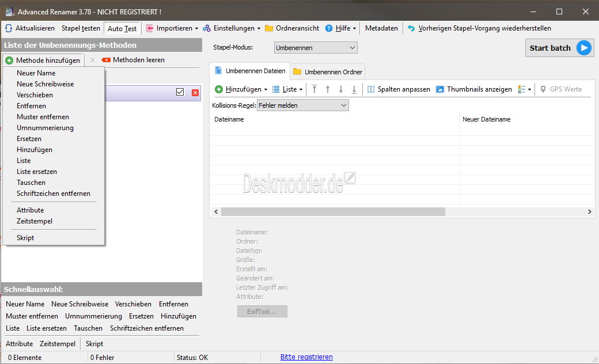The image size is (599, 364).
Task: Click Spalten anpassen columns icon
Action: [371, 89]
